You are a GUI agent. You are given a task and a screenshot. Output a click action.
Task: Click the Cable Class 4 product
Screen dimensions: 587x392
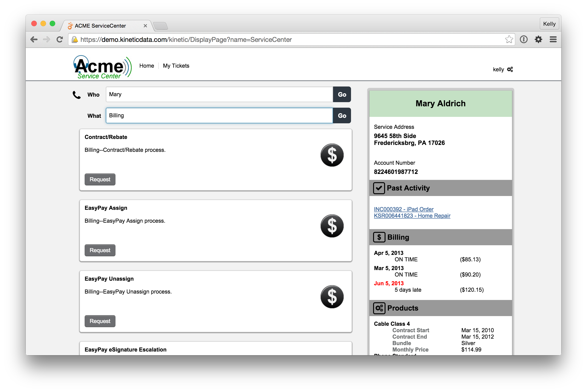pyautogui.click(x=392, y=324)
